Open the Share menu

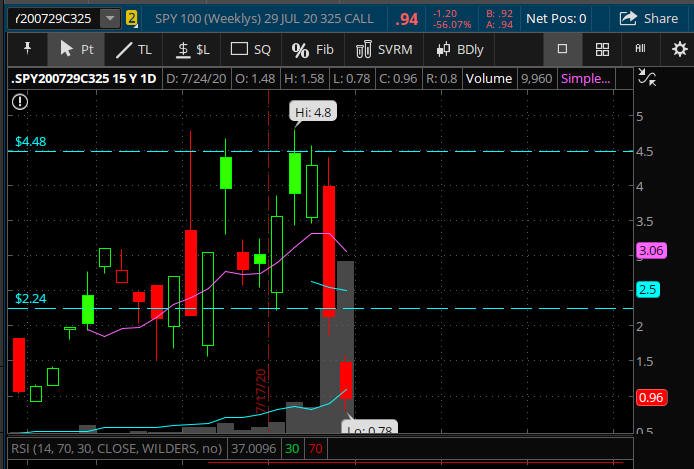[x=648, y=18]
